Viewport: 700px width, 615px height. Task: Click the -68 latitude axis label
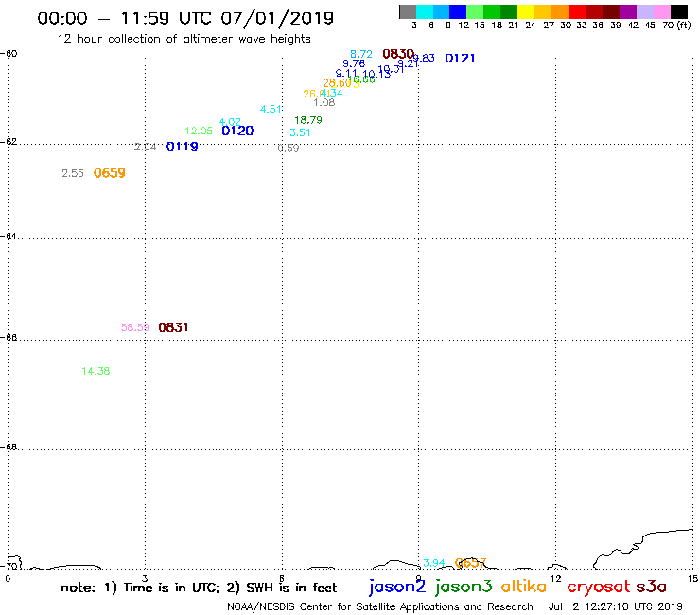[9, 447]
